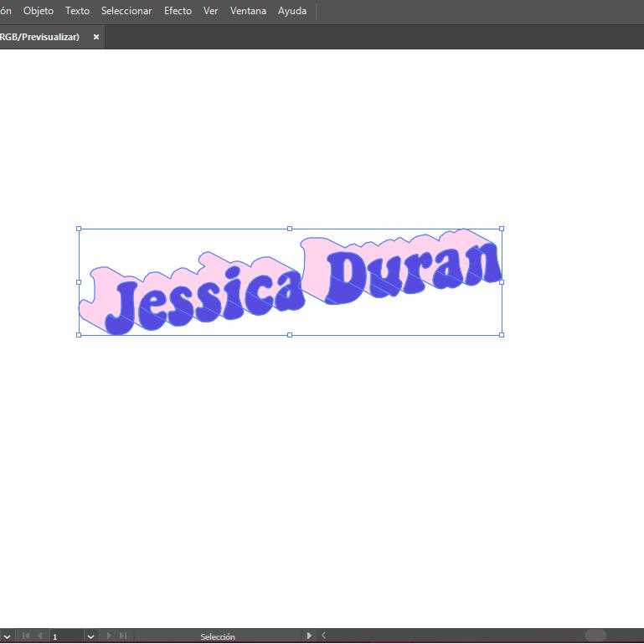The height and width of the screenshot is (644, 644).
Task: Go to the next artboard
Action: (x=109, y=636)
